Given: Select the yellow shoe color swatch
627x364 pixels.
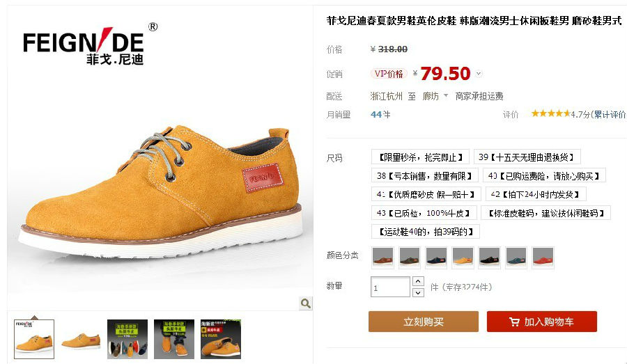Looking at the screenshot, I should (x=463, y=258).
